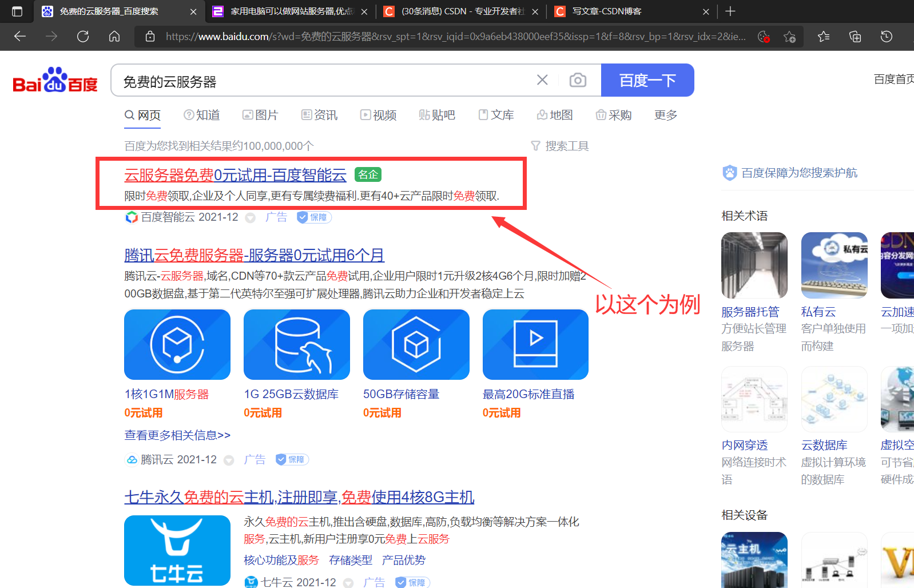Open 内网穿透 related term link
This screenshot has width=914, height=588.
click(x=744, y=445)
